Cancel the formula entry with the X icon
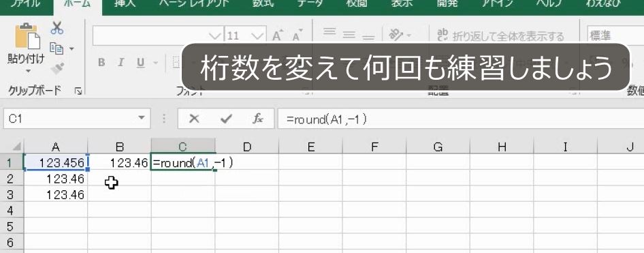The width and height of the screenshot is (644, 253). 194,119
